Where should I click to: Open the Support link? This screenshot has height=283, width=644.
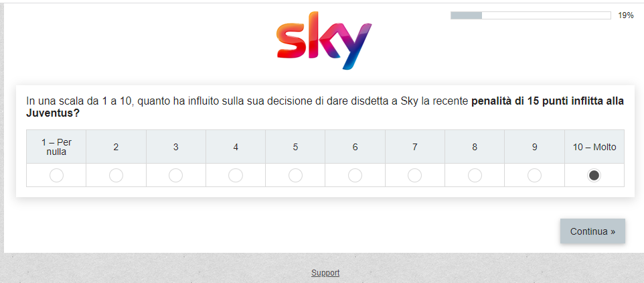325,273
